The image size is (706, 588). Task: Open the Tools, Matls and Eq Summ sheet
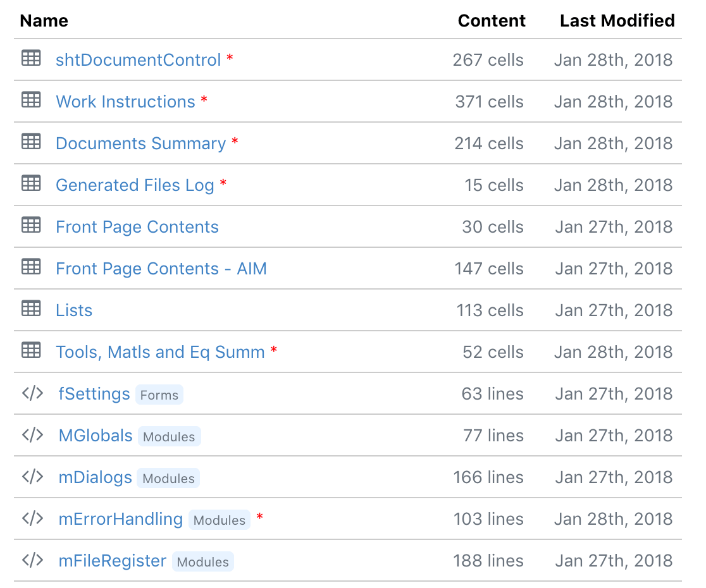tap(160, 352)
